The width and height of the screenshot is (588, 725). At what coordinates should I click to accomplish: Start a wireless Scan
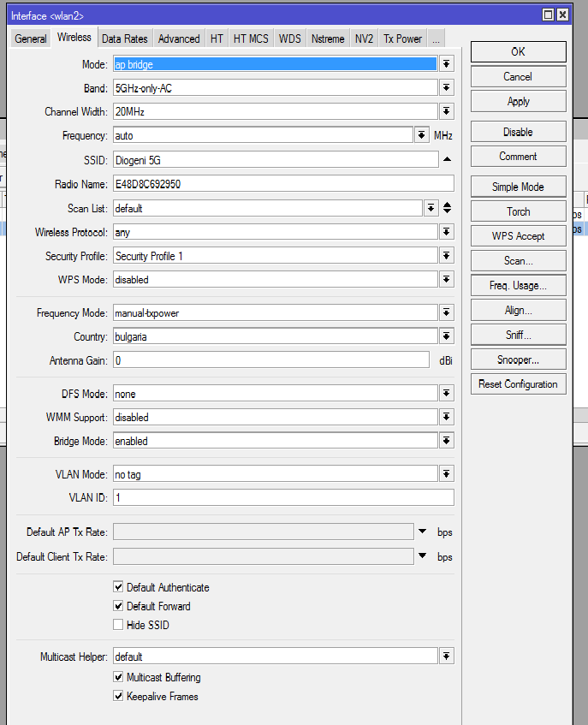coord(518,260)
